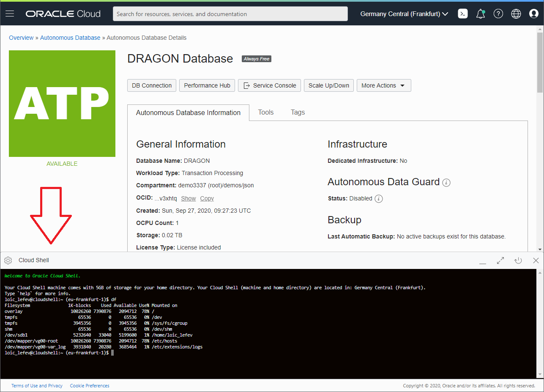544x392 pixels.
Task: Click the Workload Type: Transaction Processing text
Action: (x=190, y=173)
